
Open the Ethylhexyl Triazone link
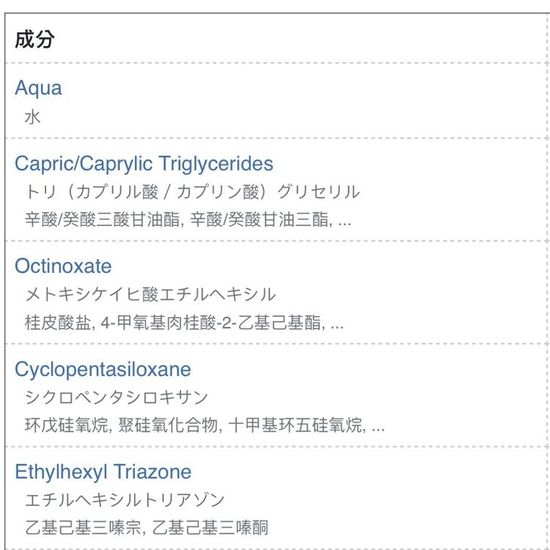(x=103, y=472)
